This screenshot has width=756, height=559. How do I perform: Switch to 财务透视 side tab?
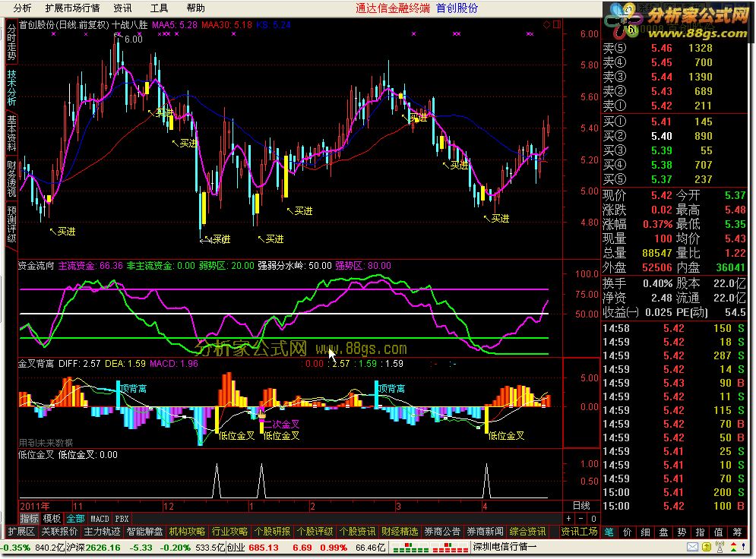[11, 178]
